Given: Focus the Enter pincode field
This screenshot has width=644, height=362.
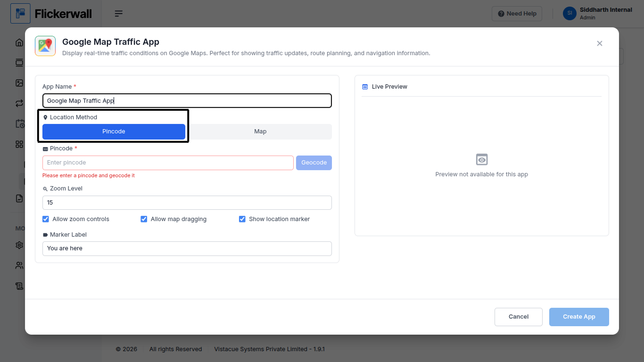Looking at the screenshot, I should [x=168, y=163].
